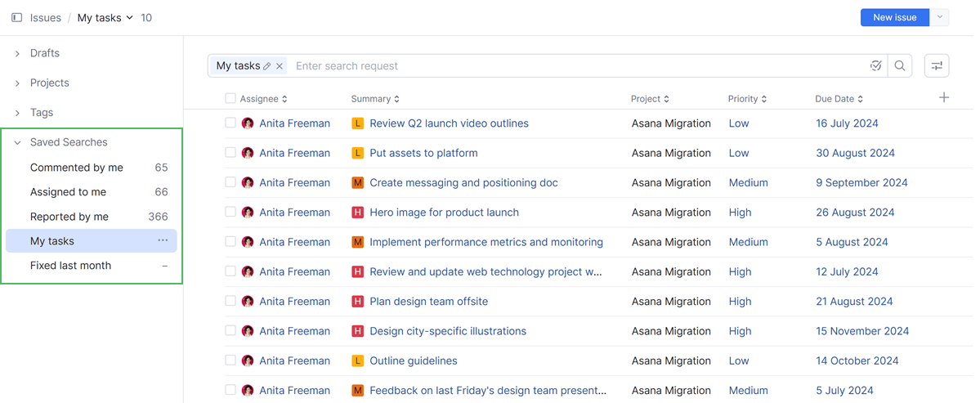Check the Review Q2 launch video outlines row

(x=230, y=123)
